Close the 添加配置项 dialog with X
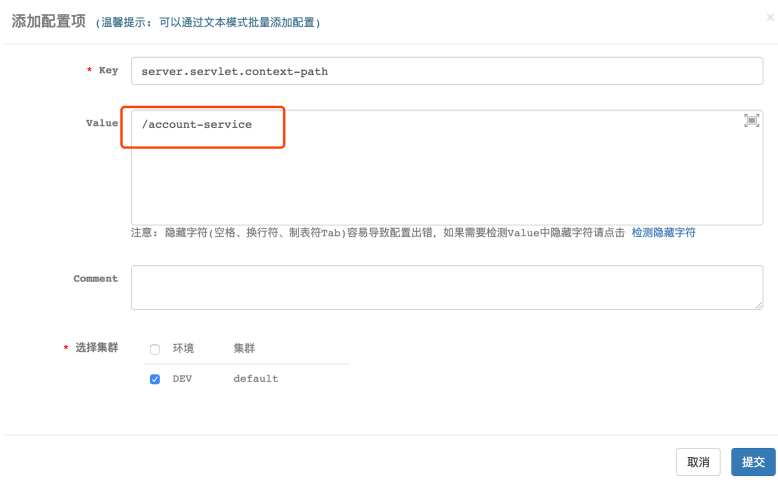The width and height of the screenshot is (778, 488). click(x=770, y=17)
